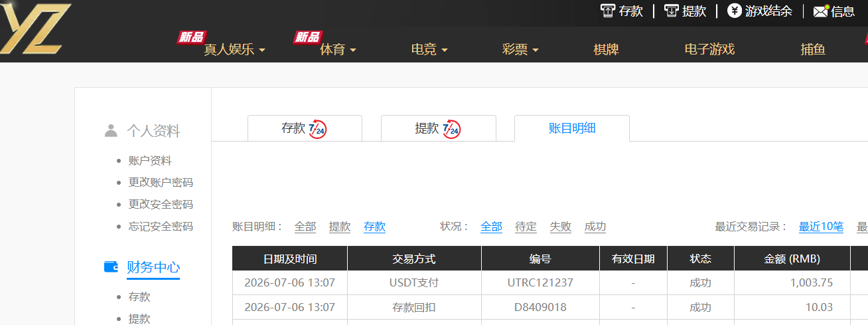
Task: Open 忘记安全密码 in sidebar
Action: click(x=161, y=226)
